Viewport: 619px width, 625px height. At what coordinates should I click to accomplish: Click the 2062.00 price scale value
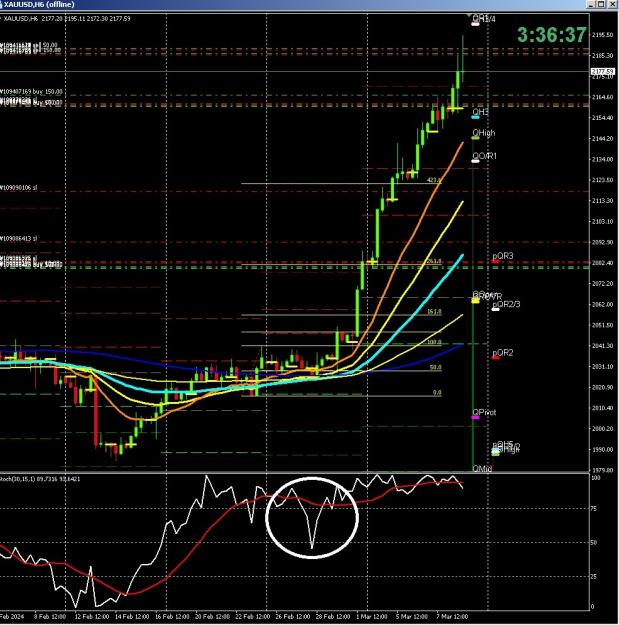[x=603, y=305]
